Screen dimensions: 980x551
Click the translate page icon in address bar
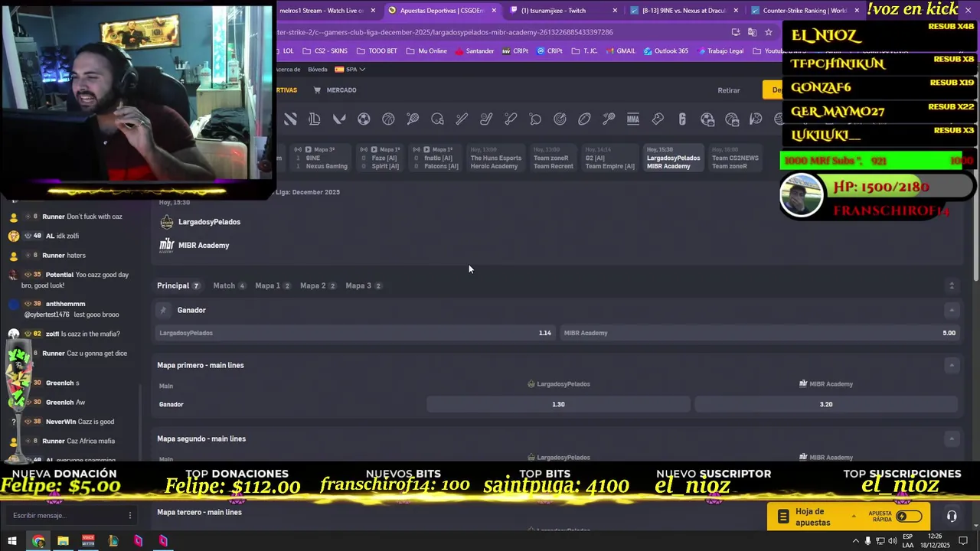(x=752, y=32)
